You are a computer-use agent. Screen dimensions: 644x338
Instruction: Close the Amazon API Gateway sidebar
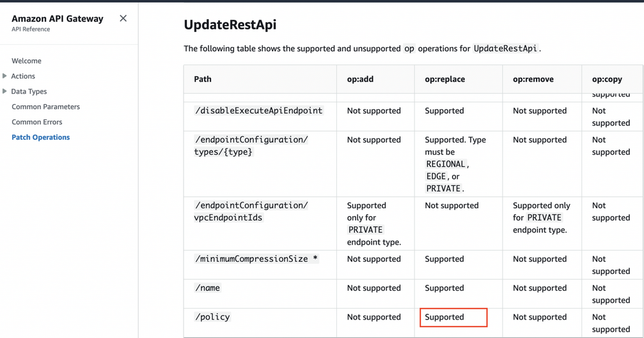coord(123,19)
